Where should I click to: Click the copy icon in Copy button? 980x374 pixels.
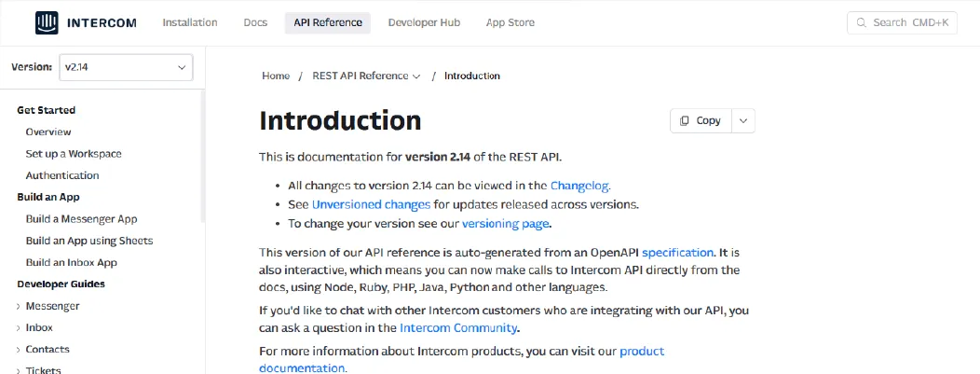(685, 120)
